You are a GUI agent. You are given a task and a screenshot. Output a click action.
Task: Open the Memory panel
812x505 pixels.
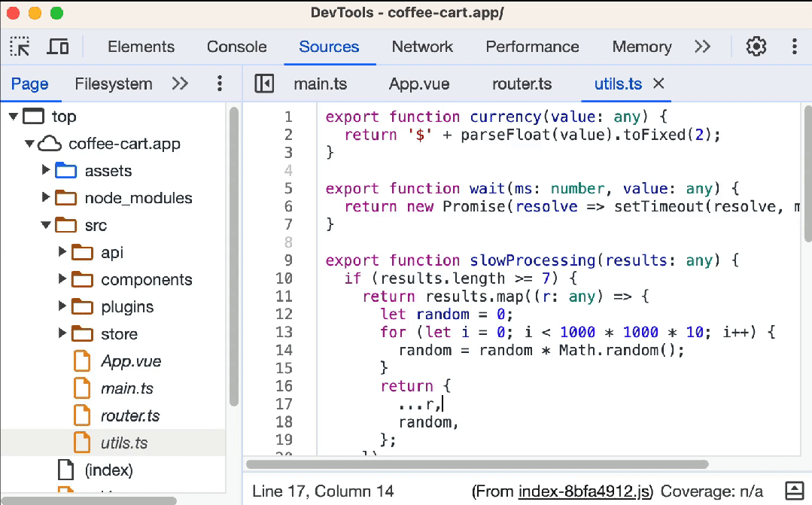coord(642,47)
